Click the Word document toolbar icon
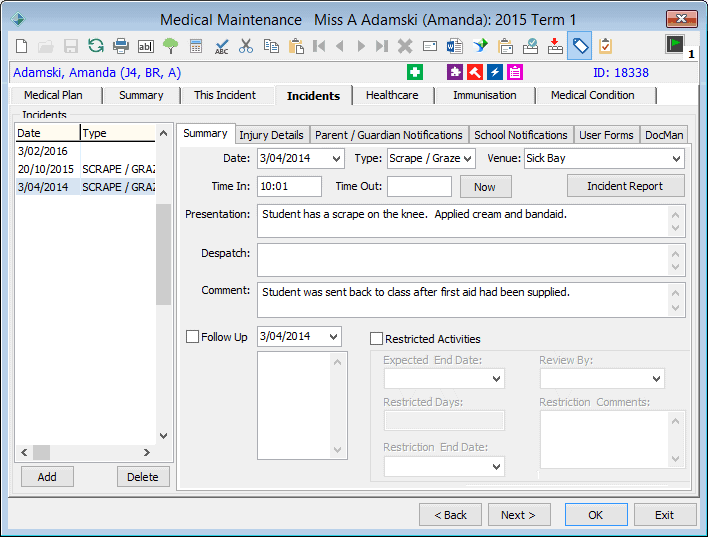This screenshot has height=537, width=708. coord(455,46)
